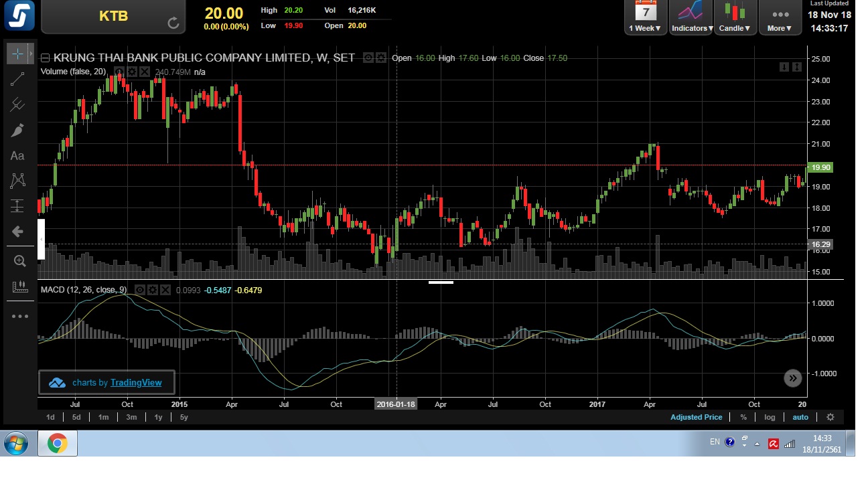Open the Candle chart type dropdown
Screen dimensions: 868x494
pyautogui.click(x=735, y=17)
